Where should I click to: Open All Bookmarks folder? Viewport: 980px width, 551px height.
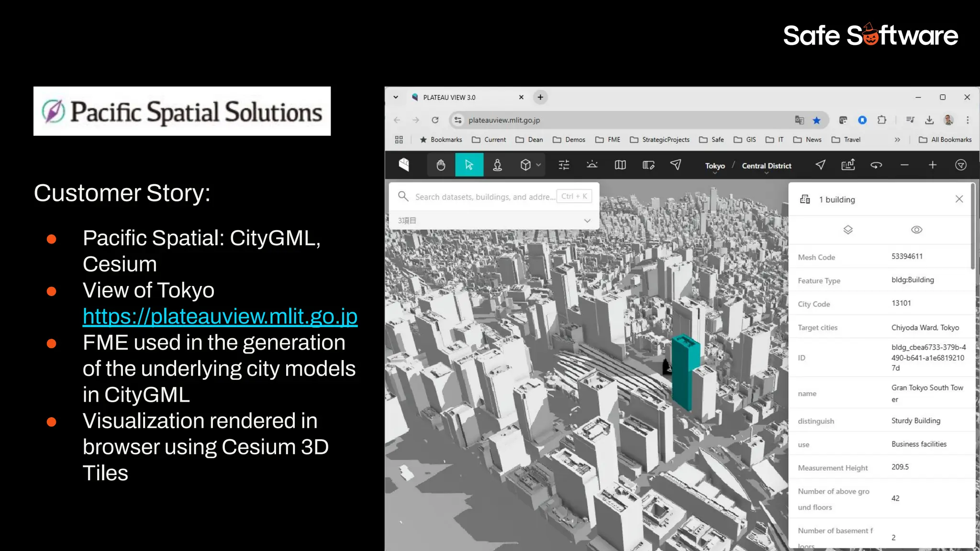tap(946, 140)
